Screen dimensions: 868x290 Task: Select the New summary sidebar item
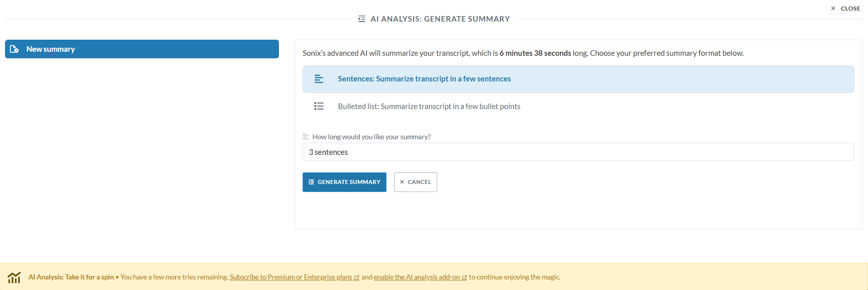[142, 49]
